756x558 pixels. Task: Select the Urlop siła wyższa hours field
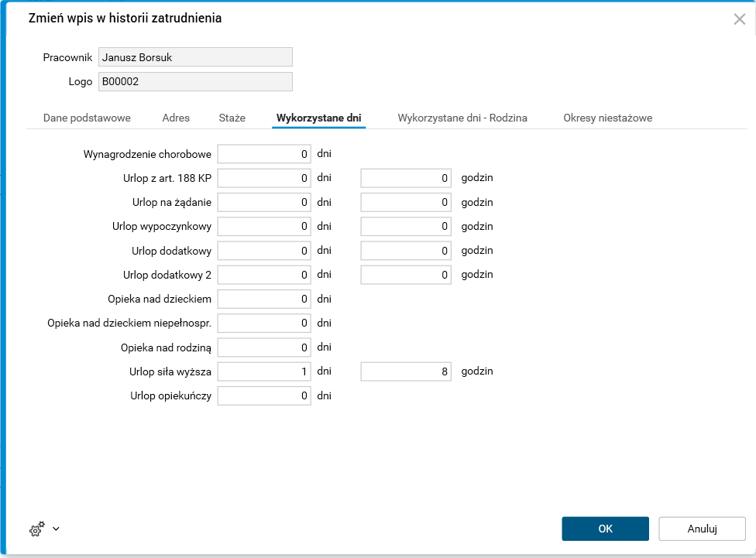click(405, 371)
